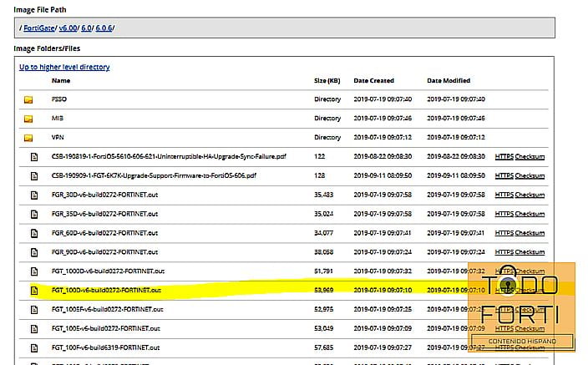Open Checksum for FGR_35D firmware
Image resolution: width=588 pixels, height=365 pixels.
tap(530, 214)
